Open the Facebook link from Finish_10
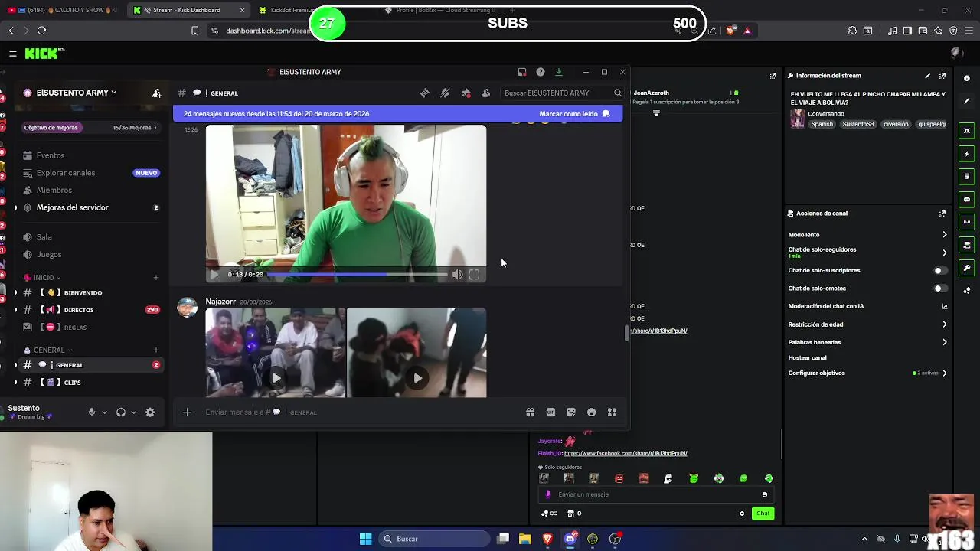Viewport: 980px width, 551px height. pos(626,453)
